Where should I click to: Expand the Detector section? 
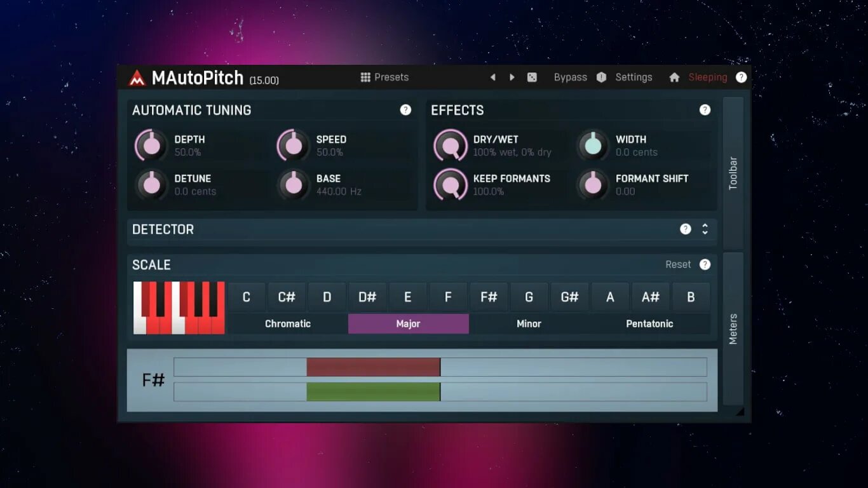tap(705, 229)
